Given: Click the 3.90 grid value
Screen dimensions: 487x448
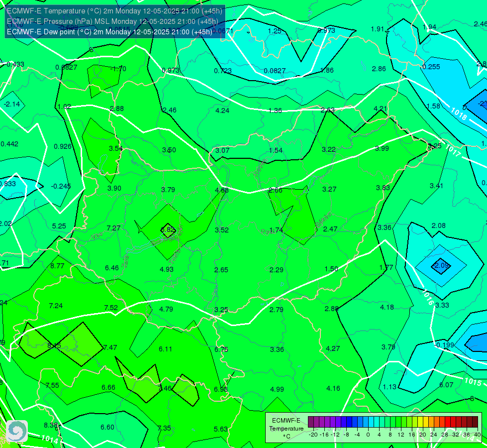Looking at the screenshot, I should tap(114, 188).
